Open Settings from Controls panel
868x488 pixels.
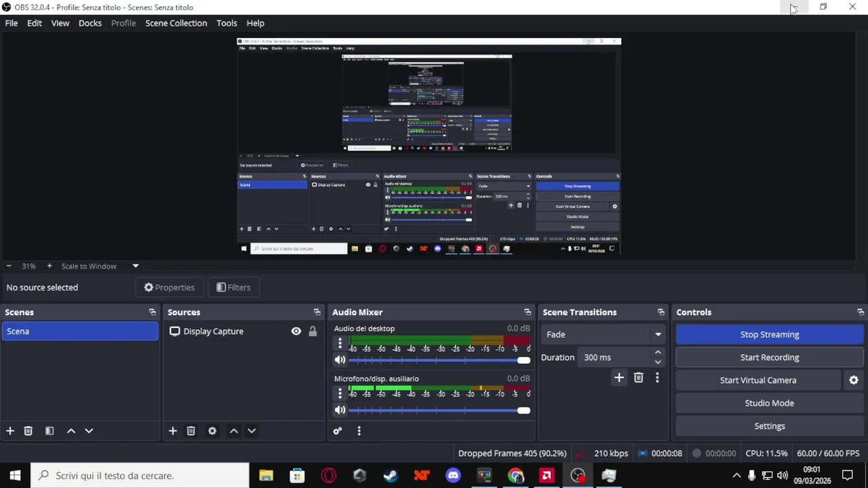pos(770,426)
